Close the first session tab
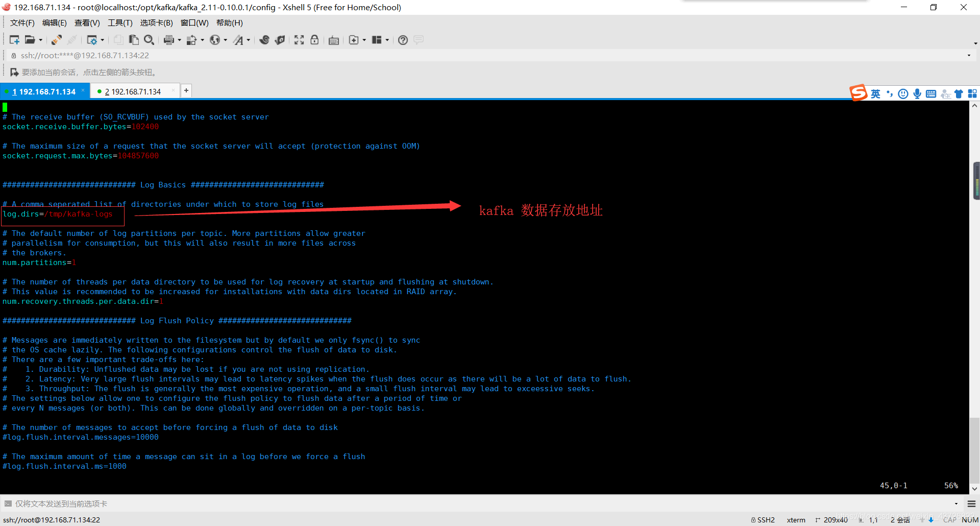The image size is (980, 526). point(83,90)
